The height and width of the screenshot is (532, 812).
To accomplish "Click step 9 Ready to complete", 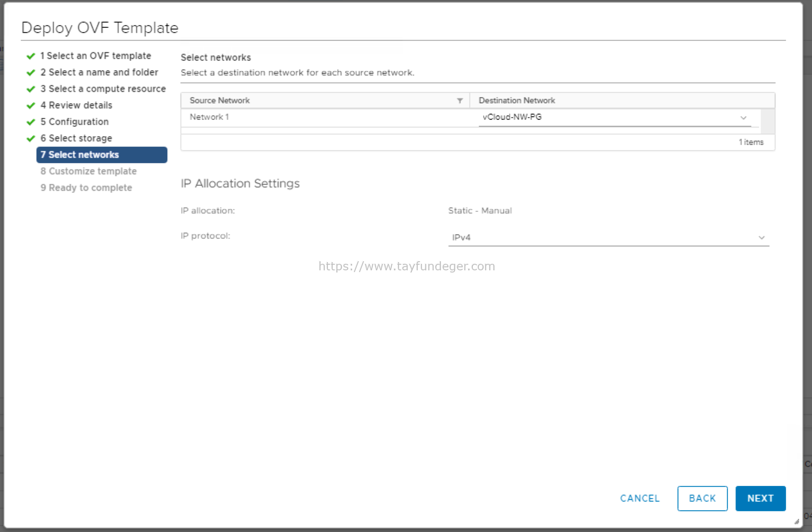I will [x=86, y=187].
